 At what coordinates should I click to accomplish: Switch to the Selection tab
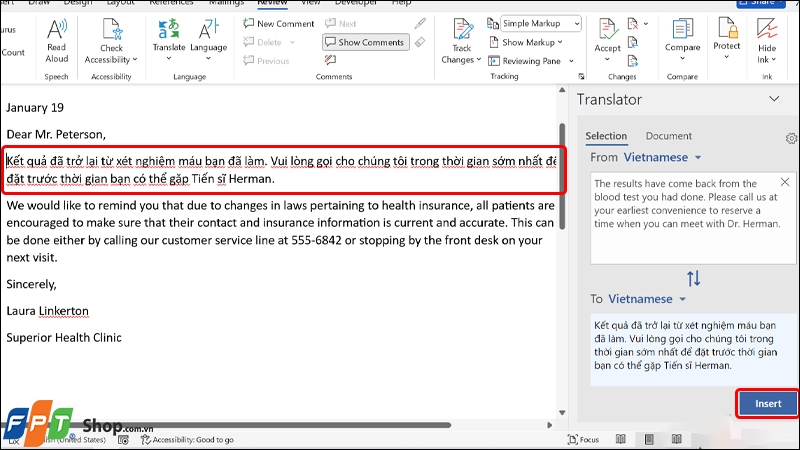pyautogui.click(x=606, y=136)
